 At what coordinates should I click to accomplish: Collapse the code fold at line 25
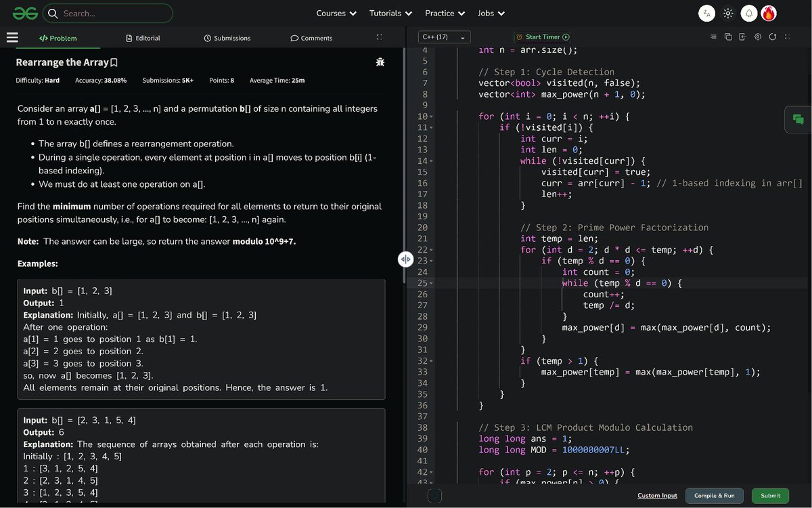click(431, 283)
